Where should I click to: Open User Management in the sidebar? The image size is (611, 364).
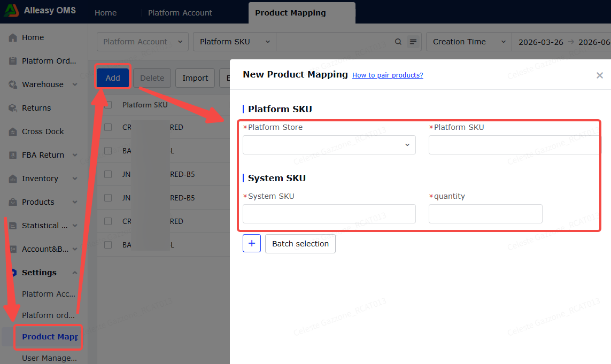pyautogui.click(x=49, y=358)
